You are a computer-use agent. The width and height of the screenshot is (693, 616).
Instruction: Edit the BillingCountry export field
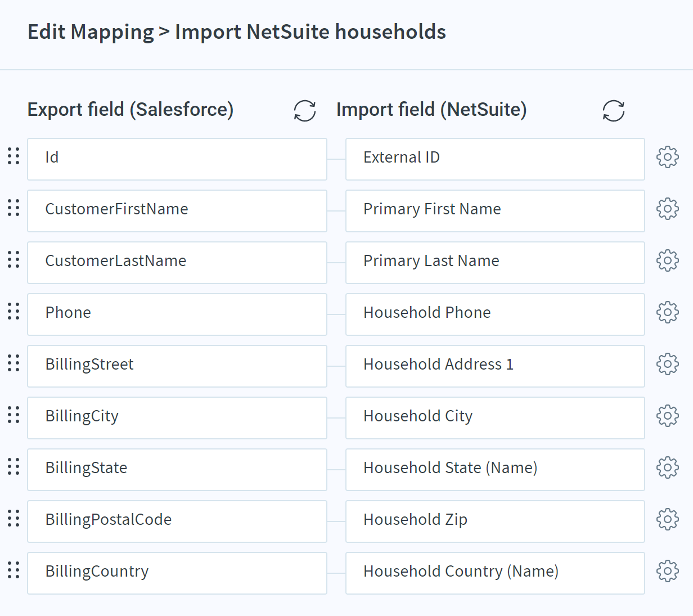177,573
